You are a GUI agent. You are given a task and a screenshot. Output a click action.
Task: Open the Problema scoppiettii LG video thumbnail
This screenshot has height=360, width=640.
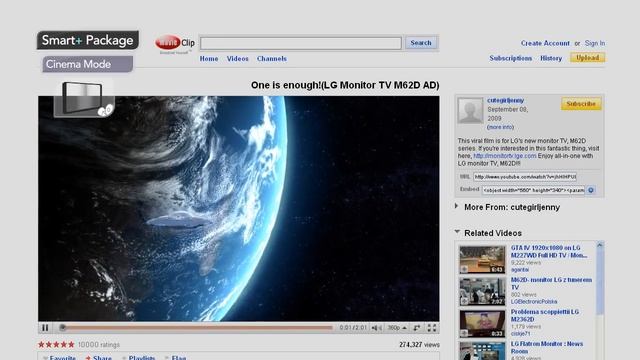482,324
